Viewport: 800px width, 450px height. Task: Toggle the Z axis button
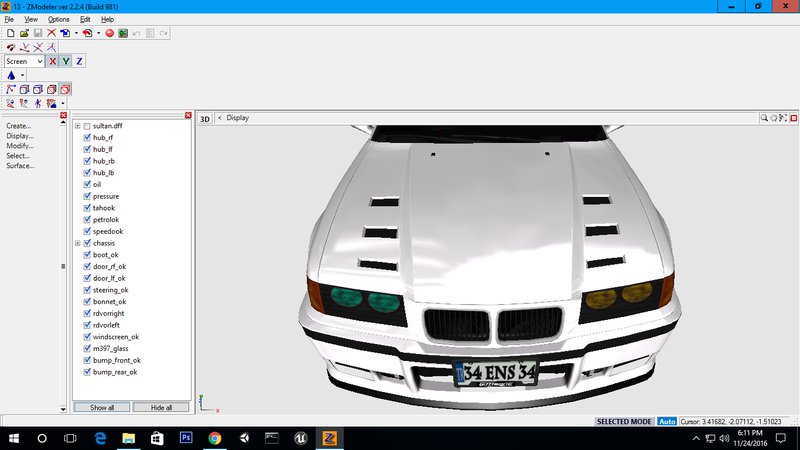(x=79, y=61)
